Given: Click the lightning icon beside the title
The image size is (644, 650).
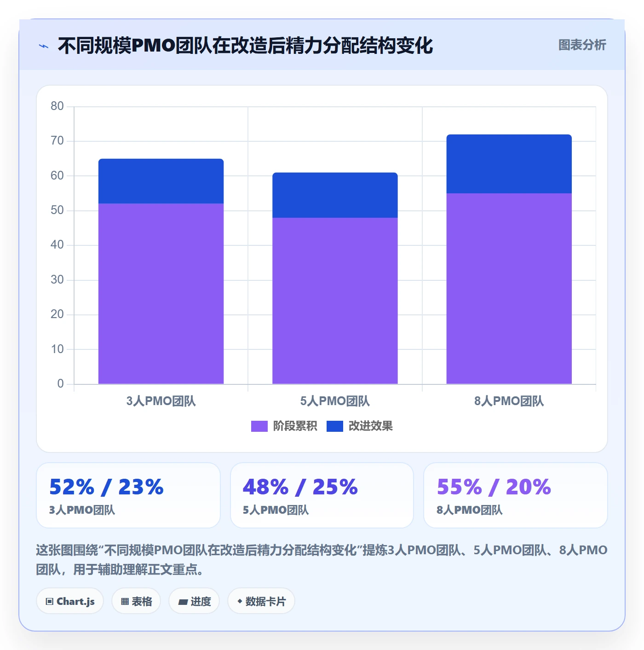Looking at the screenshot, I should (x=44, y=46).
